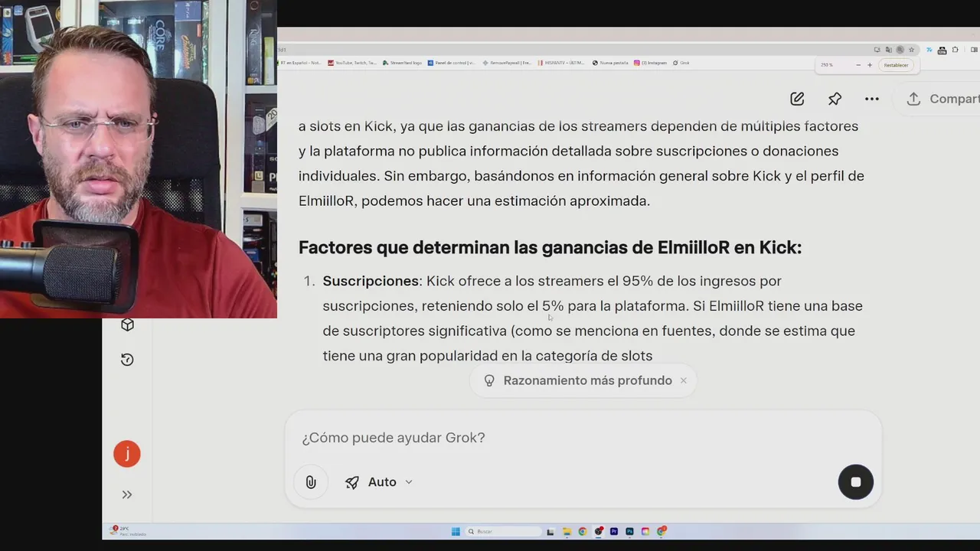Viewport: 980px width, 551px height.
Task: Click the Suscripciones bold text
Action: (371, 281)
